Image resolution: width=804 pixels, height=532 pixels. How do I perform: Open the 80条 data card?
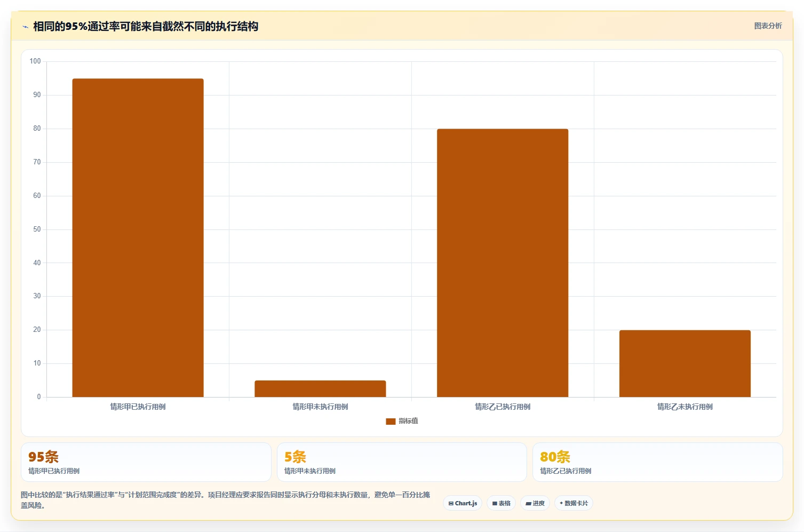click(x=657, y=462)
